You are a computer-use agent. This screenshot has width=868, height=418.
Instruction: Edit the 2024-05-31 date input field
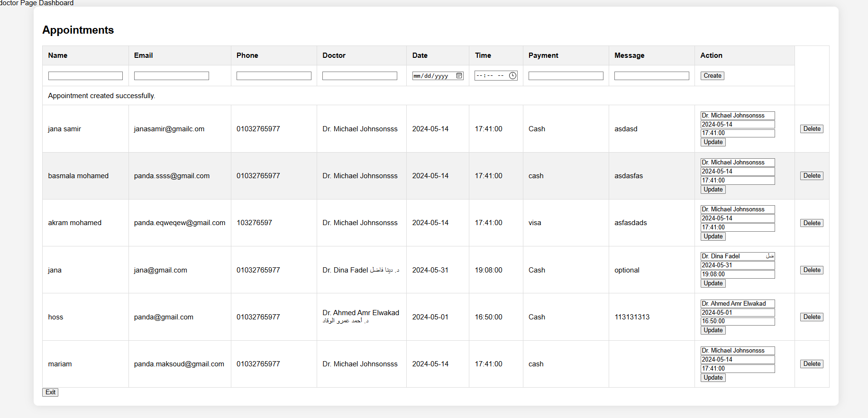coord(738,265)
